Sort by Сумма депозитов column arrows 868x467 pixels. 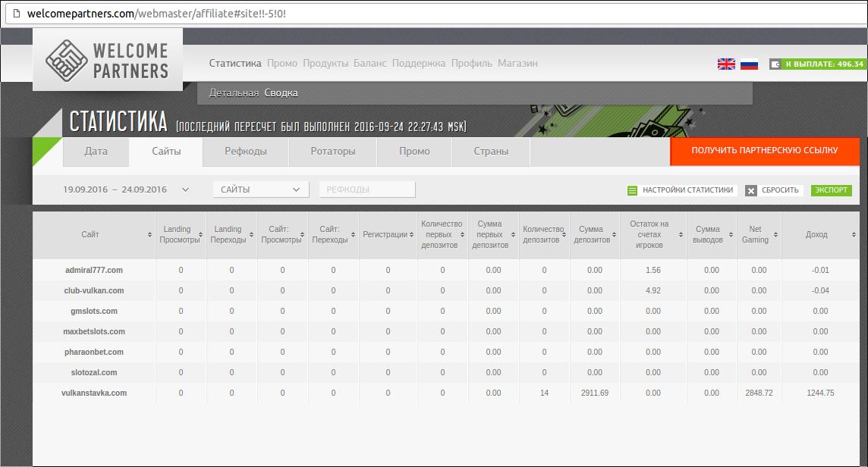point(615,234)
